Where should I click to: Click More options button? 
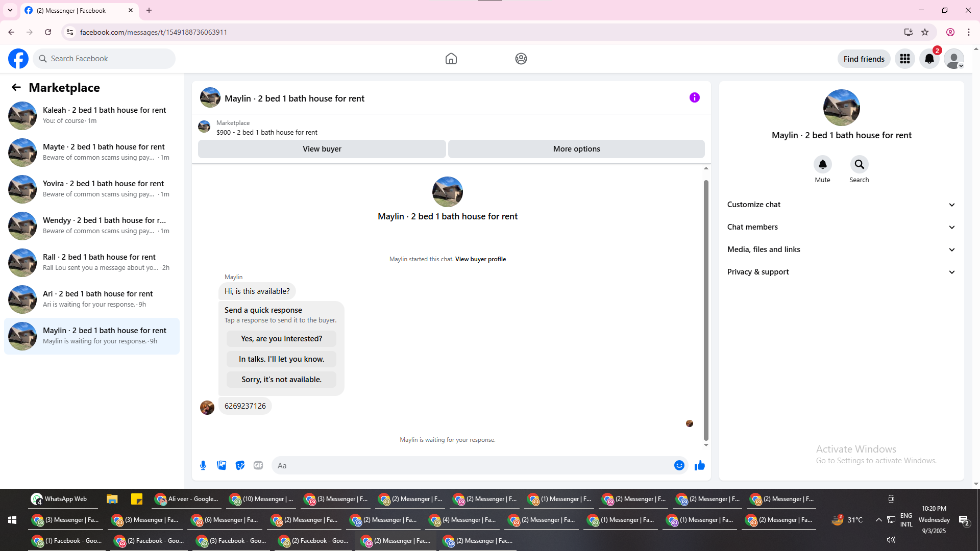click(577, 149)
